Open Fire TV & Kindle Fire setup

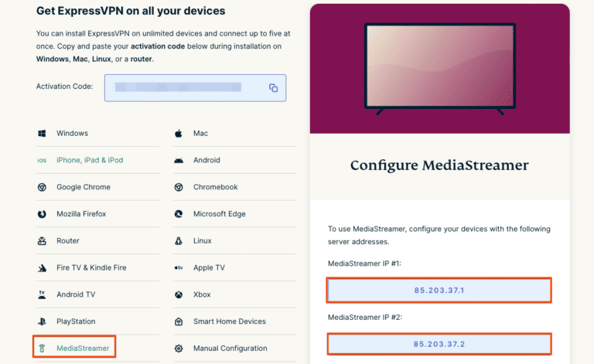click(91, 267)
